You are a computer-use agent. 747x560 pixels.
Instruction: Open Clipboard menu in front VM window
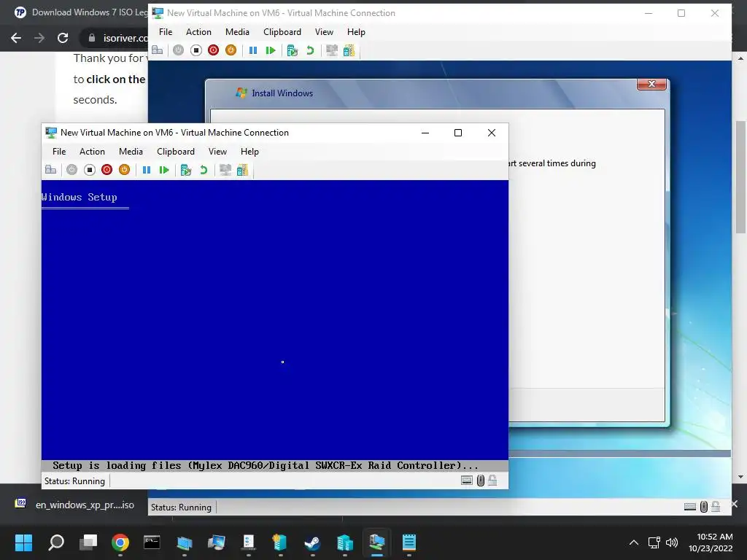click(176, 152)
